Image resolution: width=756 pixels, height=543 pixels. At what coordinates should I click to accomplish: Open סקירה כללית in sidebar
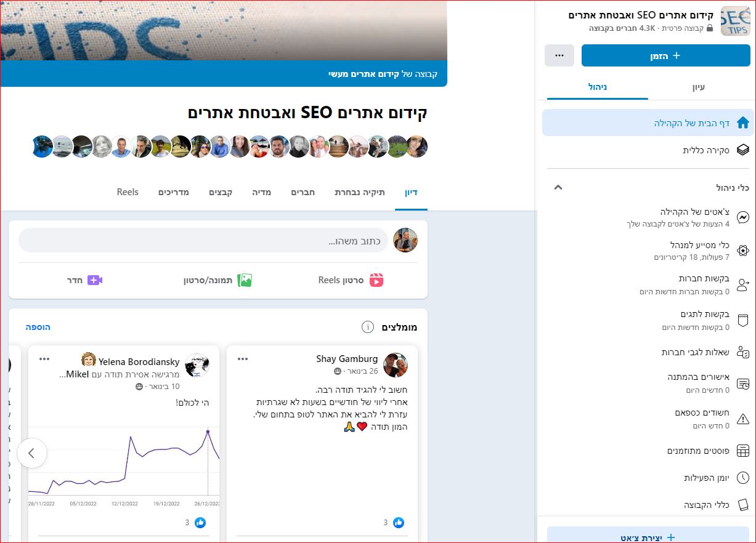pyautogui.click(x=648, y=150)
